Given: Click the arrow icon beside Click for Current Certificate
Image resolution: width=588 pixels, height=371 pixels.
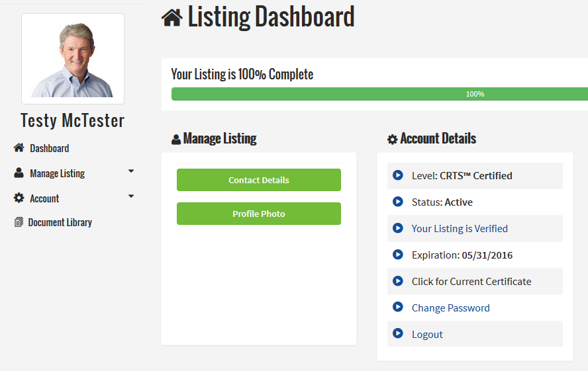Looking at the screenshot, I should [398, 281].
